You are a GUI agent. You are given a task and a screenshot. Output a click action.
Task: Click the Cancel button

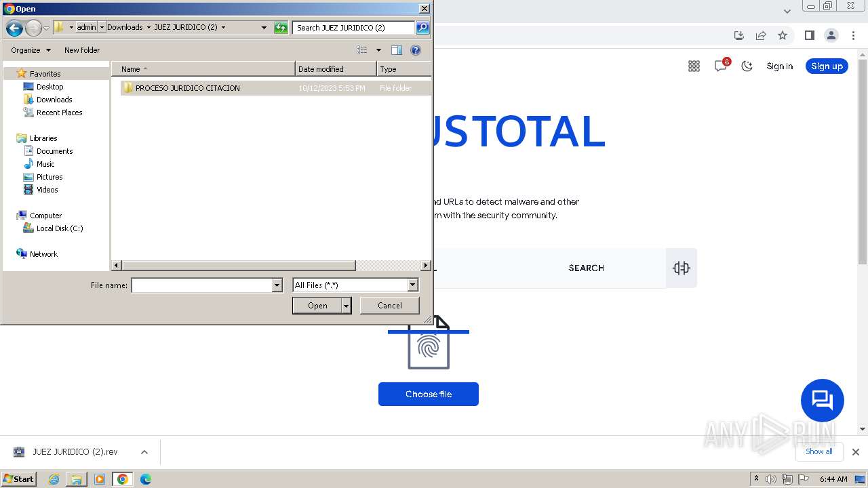tap(390, 306)
